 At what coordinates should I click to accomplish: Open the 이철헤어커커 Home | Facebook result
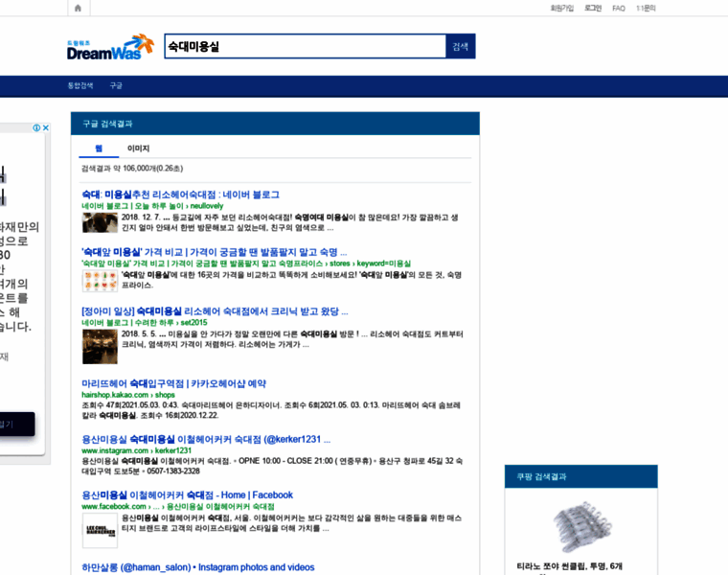(187, 495)
